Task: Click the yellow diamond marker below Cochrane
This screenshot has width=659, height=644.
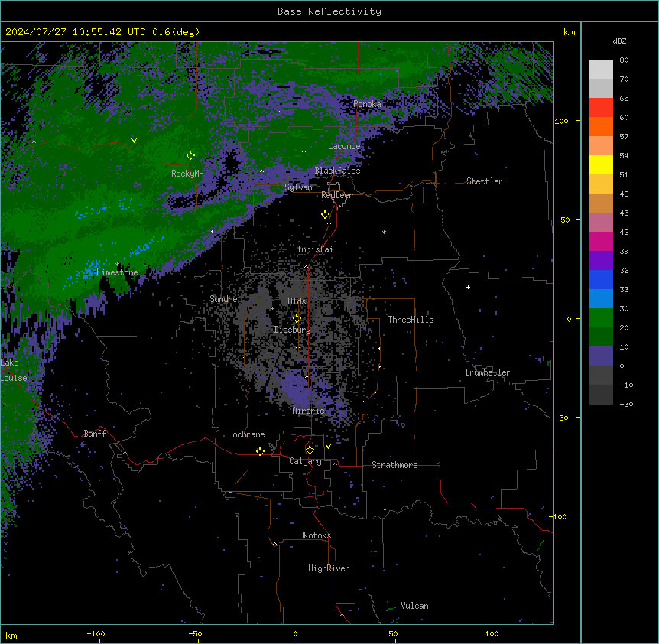Action: click(x=260, y=451)
